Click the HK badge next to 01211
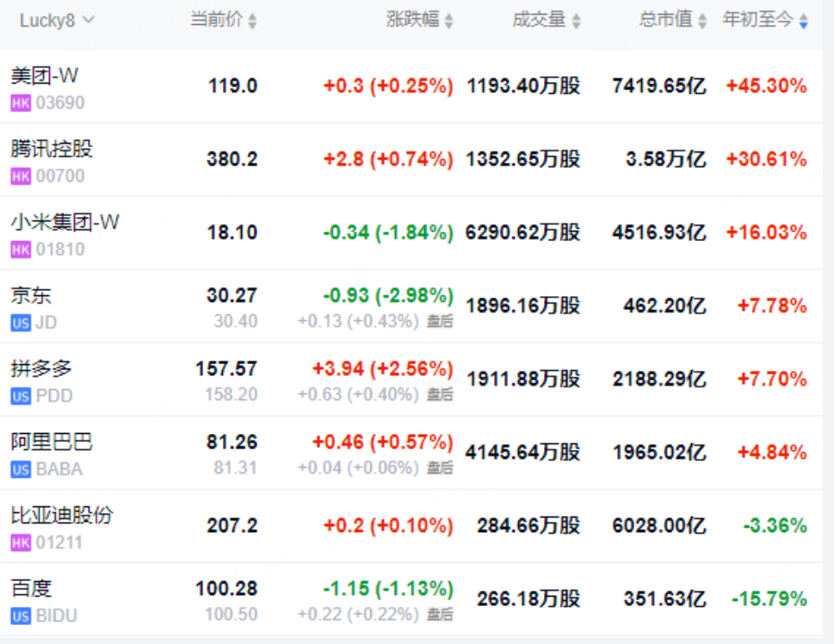 pos(21,542)
